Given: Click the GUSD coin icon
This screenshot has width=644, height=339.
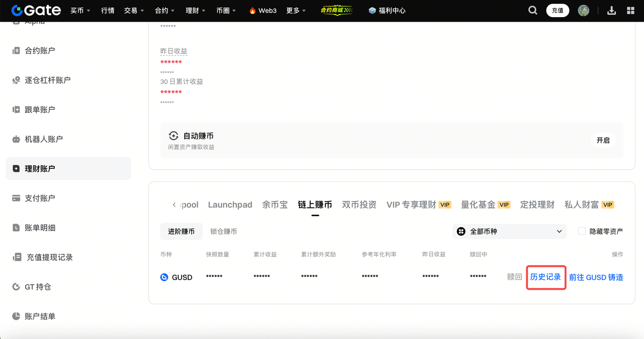Looking at the screenshot, I should pyautogui.click(x=164, y=277).
